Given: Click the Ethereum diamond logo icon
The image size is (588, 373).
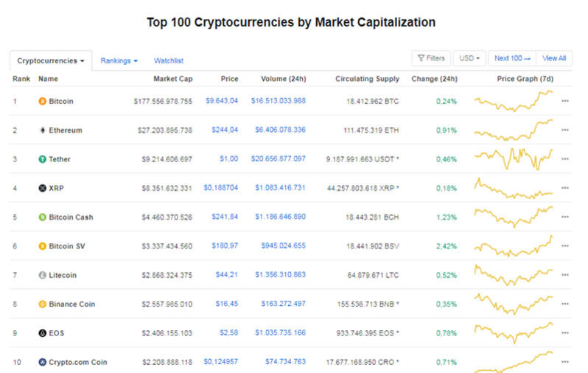Looking at the screenshot, I should coord(42,130).
